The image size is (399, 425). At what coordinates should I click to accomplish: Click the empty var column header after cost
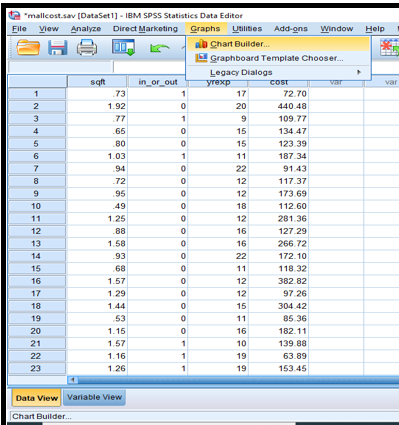[x=336, y=83]
